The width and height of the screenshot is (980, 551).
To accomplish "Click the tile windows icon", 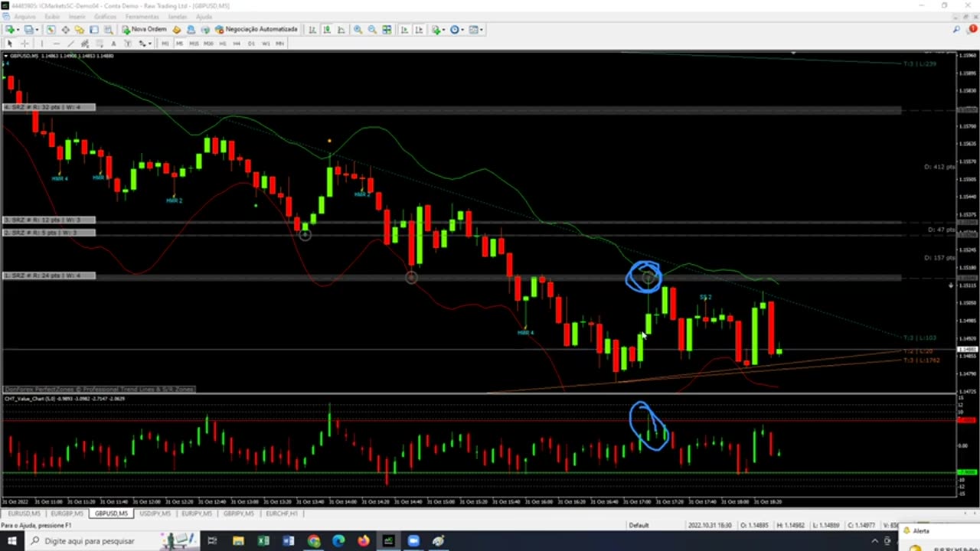I will (387, 29).
